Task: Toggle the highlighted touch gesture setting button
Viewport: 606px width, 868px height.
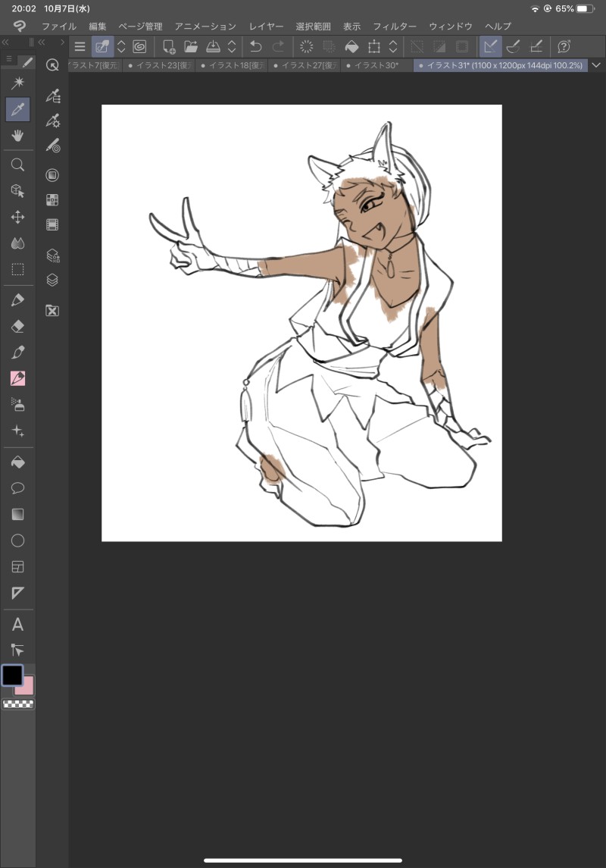Action: [x=102, y=46]
